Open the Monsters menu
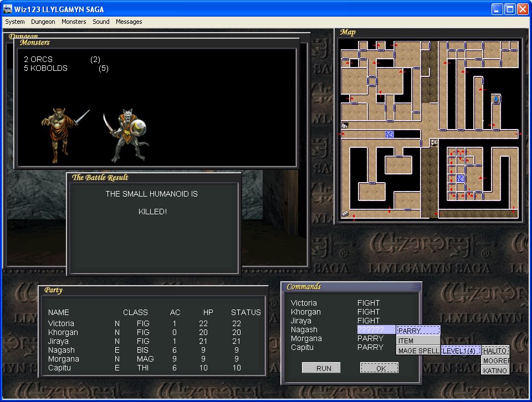532x402 pixels. coord(74,22)
